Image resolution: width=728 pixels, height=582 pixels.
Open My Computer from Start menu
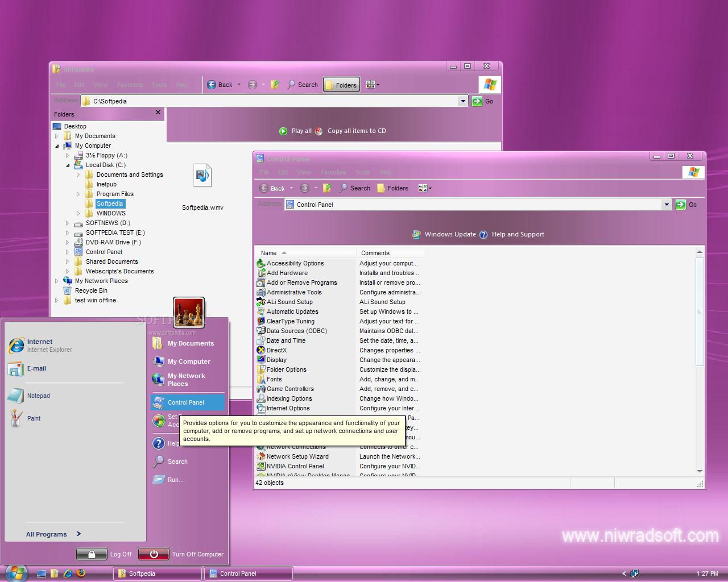tap(182, 361)
